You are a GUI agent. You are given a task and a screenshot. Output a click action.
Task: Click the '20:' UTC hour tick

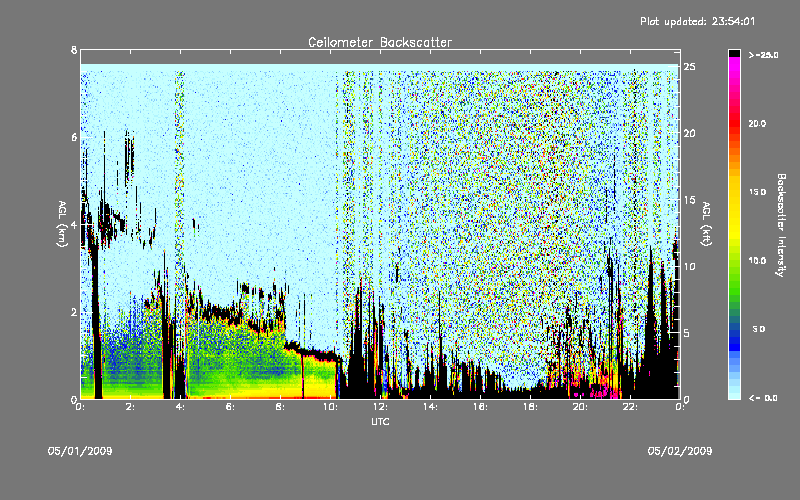click(x=580, y=407)
